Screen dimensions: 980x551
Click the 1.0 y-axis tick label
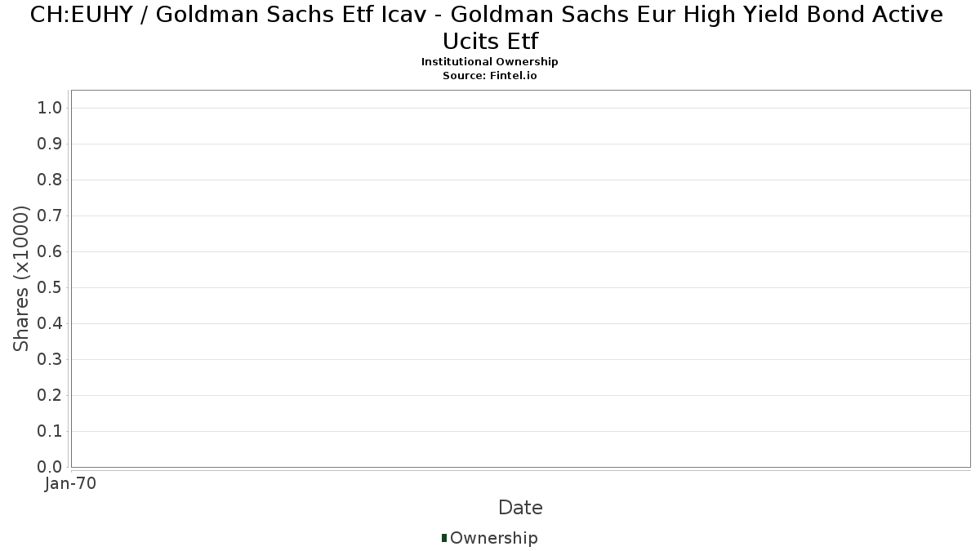[x=51, y=108]
